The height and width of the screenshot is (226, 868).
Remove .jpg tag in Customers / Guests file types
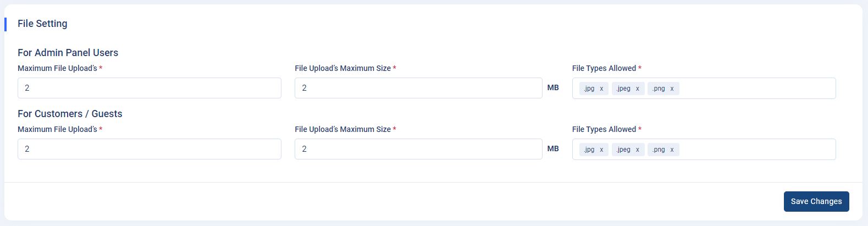tap(601, 150)
